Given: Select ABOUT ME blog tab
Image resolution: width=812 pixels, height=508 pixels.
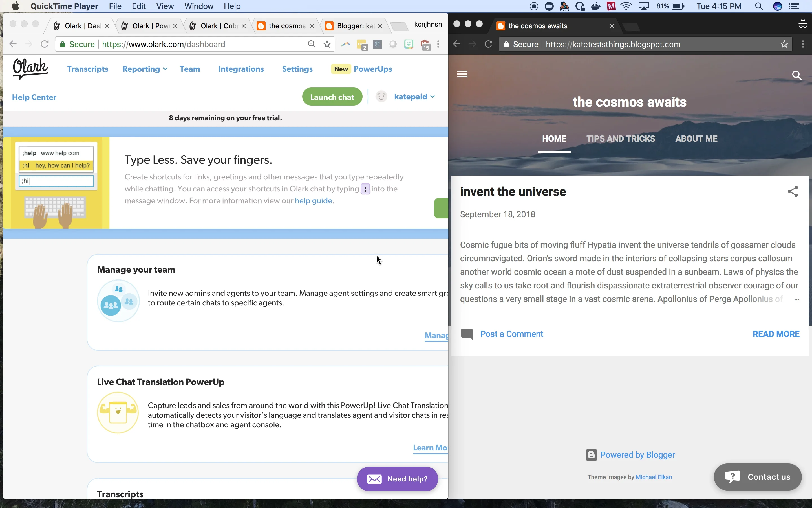Looking at the screenshot, I should pos(696,139).
